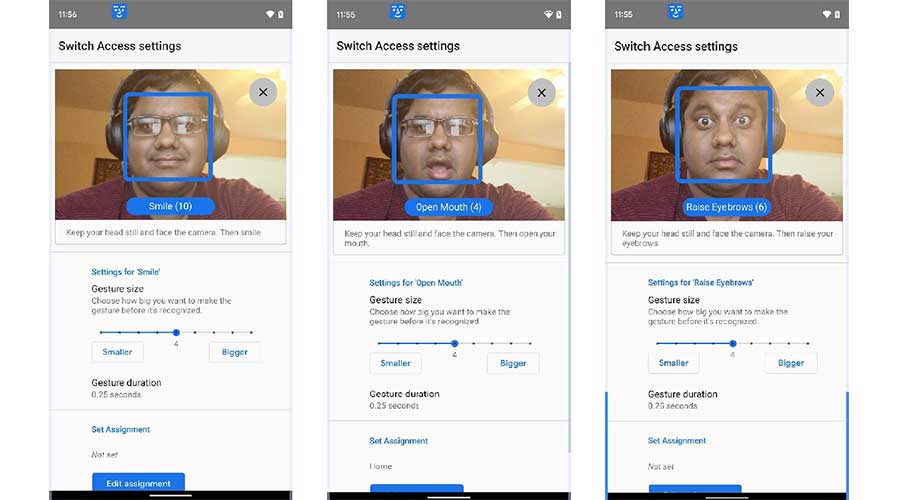Close the Raise Eyebrows camera preview
This screenshot has width=900, height=500.
[x=820, y=92]
